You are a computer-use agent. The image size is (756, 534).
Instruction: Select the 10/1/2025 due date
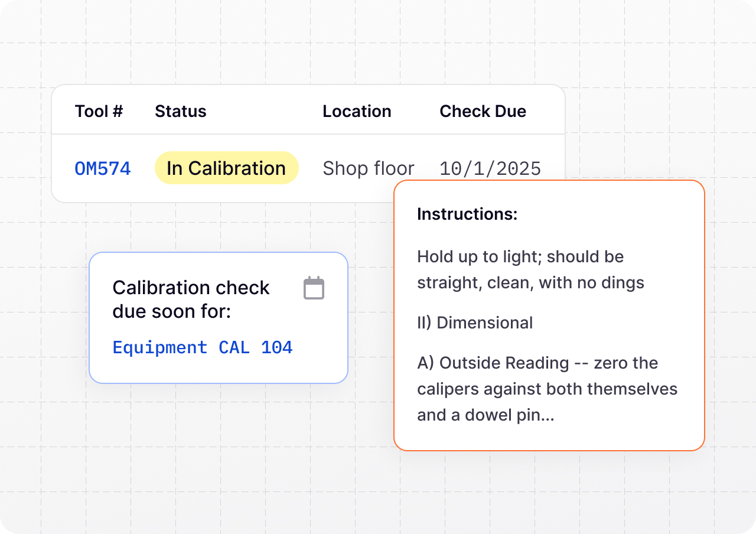click(490, 168)
